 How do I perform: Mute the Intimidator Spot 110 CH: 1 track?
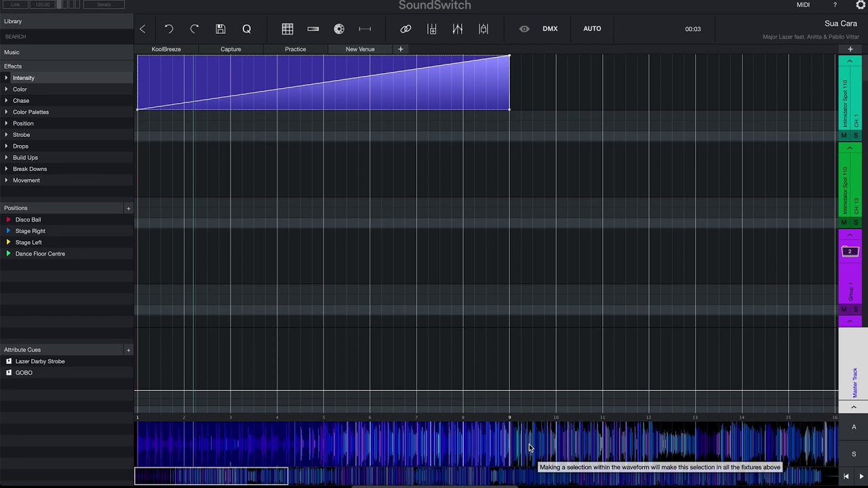(844, 136)
